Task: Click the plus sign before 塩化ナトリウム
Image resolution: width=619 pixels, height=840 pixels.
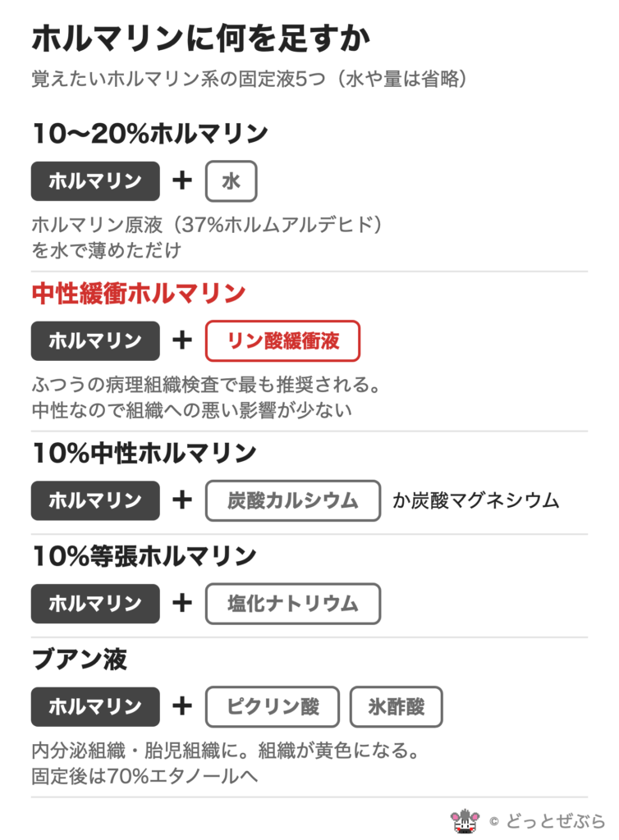Action: click(182, 603)
